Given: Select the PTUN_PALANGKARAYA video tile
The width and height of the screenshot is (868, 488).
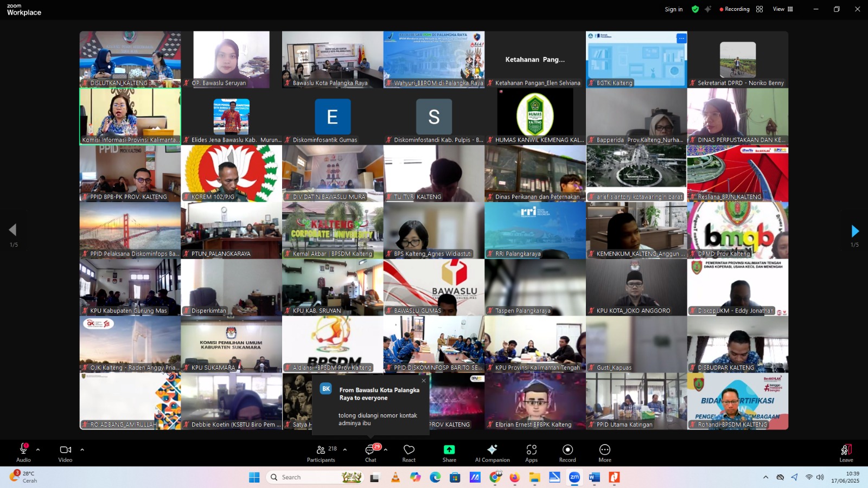Looking at the screenshot, I should (x=232, y=230).
